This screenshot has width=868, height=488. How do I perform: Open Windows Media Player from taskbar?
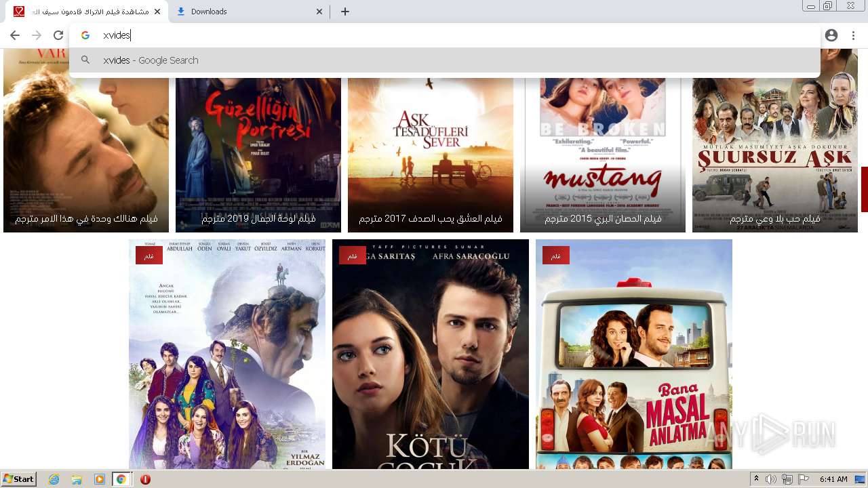click(x=99, y=479)
